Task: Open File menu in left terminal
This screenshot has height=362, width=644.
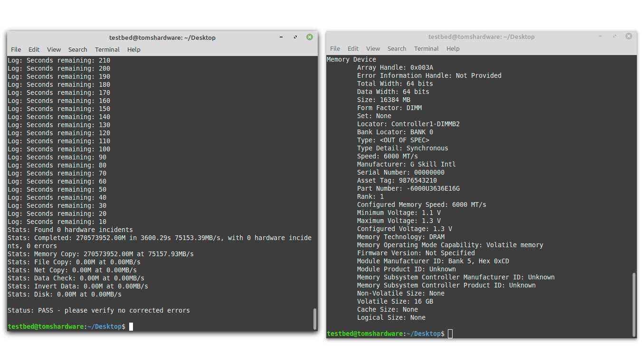Action: pyautogui.click(x=16, y=49)
